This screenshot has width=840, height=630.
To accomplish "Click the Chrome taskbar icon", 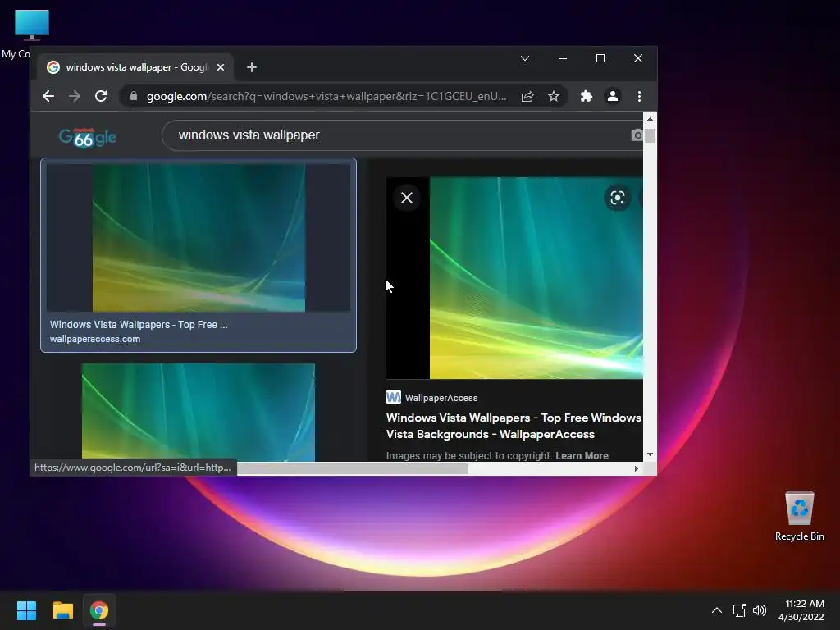I will [x=99, y=610].
